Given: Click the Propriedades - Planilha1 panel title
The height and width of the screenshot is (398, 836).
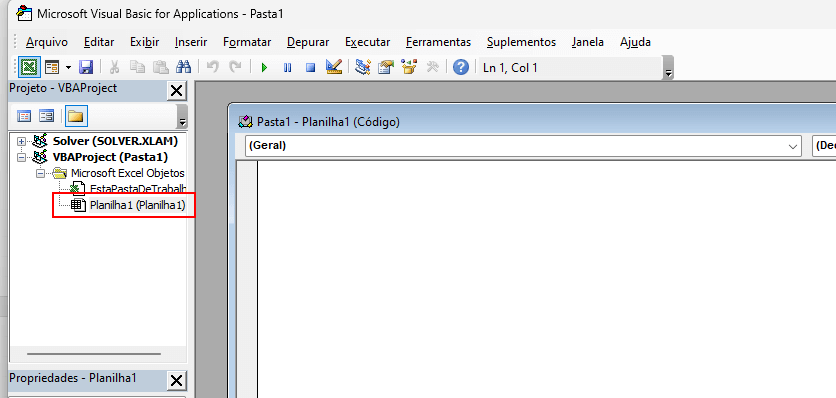Looking at the screenshot, I should click(73, 378).
